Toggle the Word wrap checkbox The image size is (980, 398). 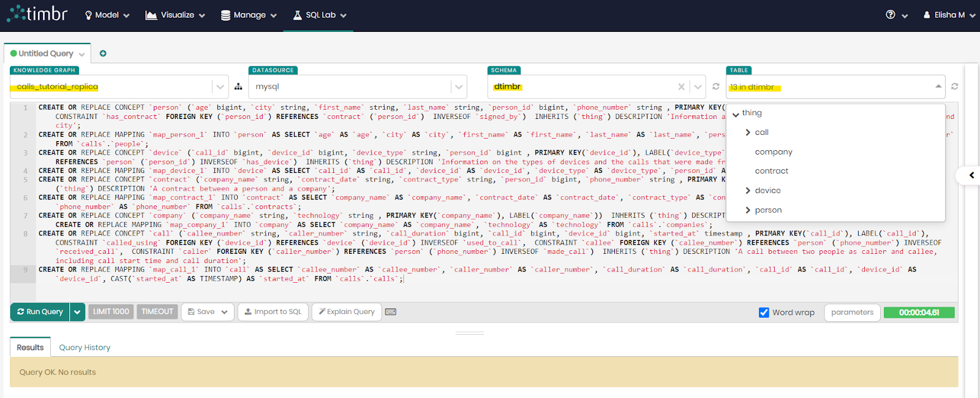tap(764, 313)
